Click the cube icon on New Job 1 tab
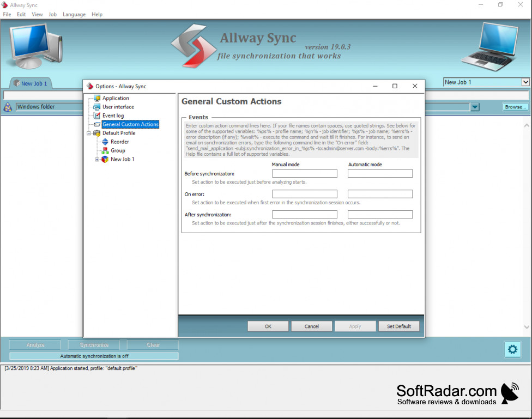Viewport: 532px width, 419px height. (16, 83)
